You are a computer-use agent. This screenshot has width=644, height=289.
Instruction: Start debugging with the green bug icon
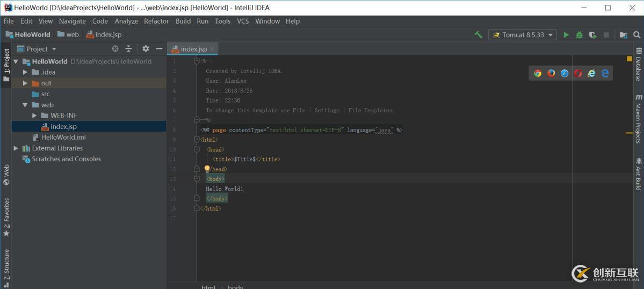(579, 35)
